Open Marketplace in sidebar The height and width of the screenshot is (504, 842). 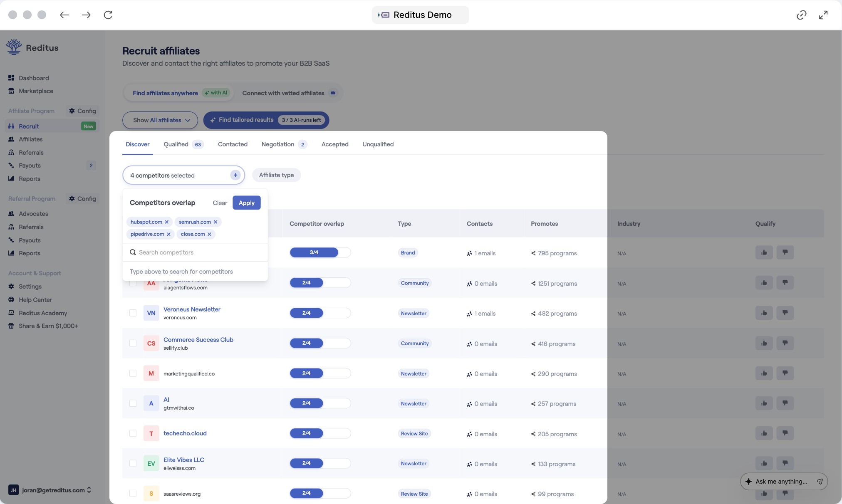(36, 91)
